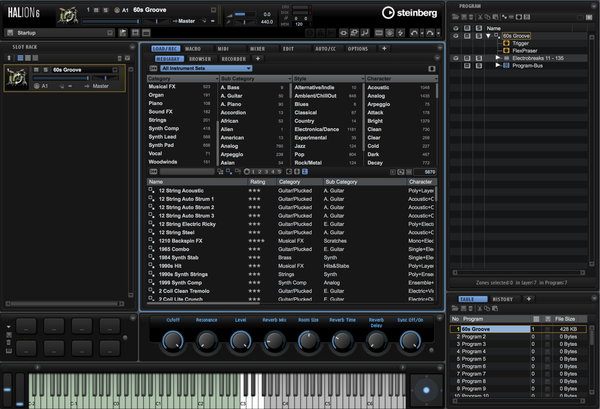Click the MIDI reset lightning icon

tap(400, 33)
